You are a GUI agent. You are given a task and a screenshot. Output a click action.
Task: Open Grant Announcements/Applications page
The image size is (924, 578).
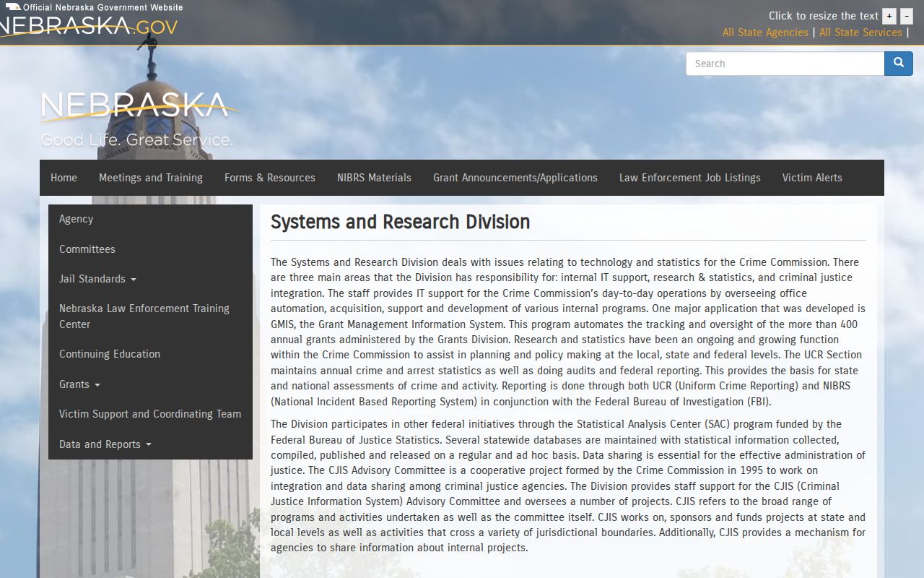point(515,178)
